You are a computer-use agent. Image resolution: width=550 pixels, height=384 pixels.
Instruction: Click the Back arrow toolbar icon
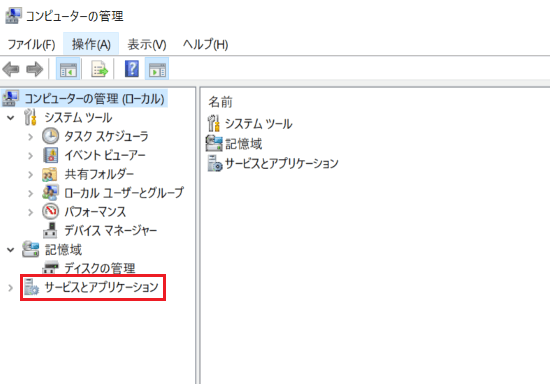(11, 69)
